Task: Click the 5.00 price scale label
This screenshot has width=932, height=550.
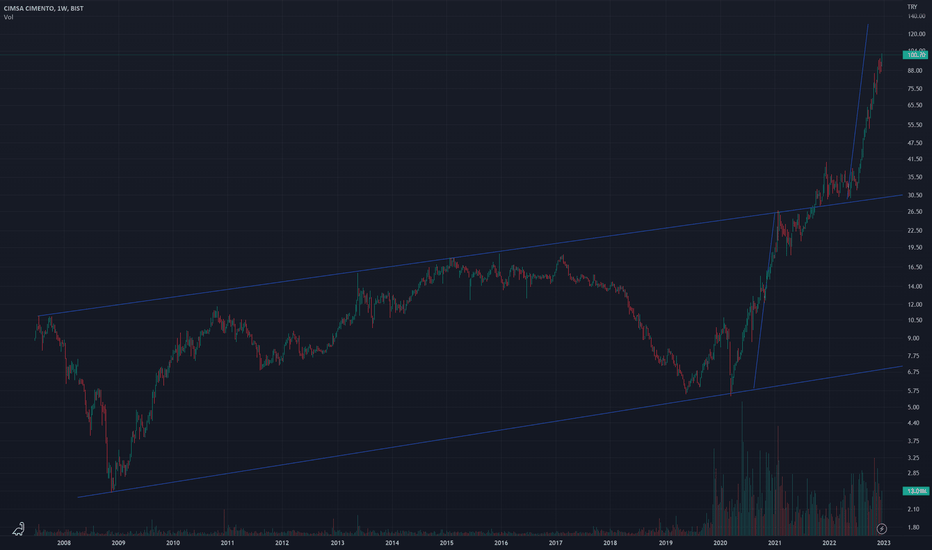Action: (914, 408)
